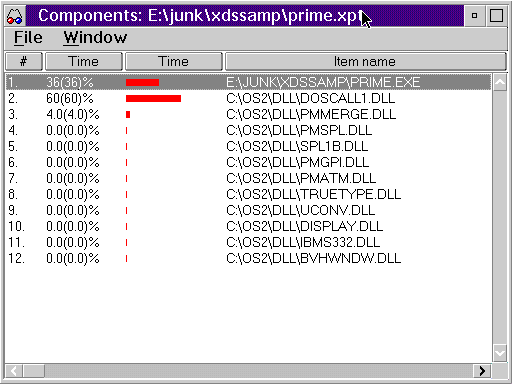Click the 60(60)% time value
Screen dimensions: 512x384
(x=70, y=99)
